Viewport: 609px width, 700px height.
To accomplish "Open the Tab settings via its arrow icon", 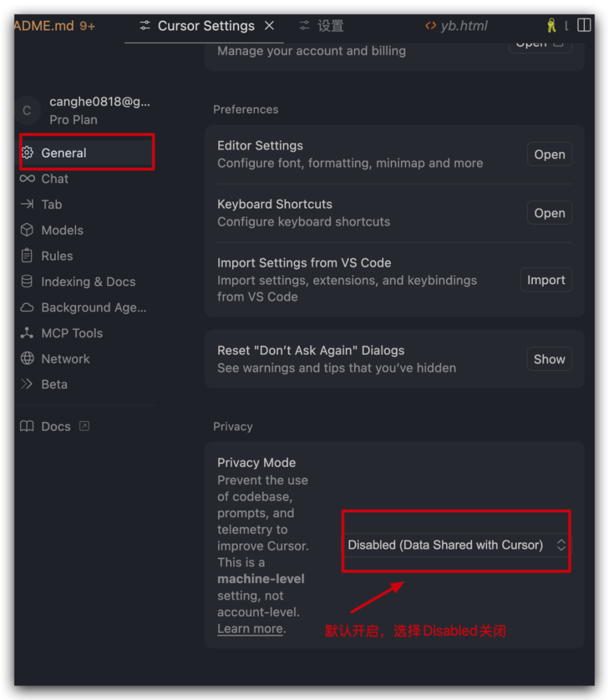I will 27,204.
